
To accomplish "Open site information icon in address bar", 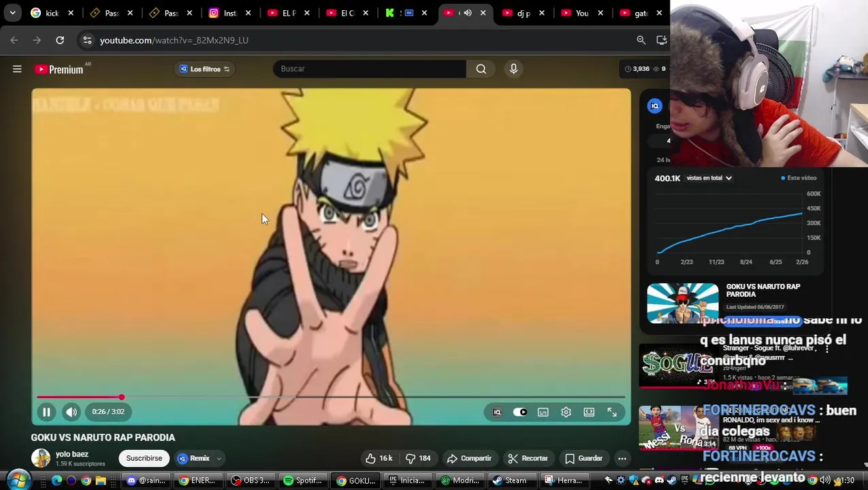I will coord(87,40).
